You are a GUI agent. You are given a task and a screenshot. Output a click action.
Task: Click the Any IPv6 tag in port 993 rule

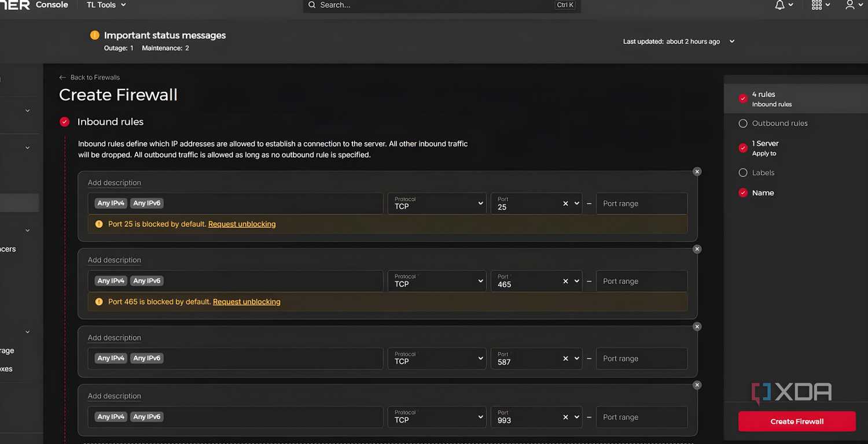(x=147, y=417)
